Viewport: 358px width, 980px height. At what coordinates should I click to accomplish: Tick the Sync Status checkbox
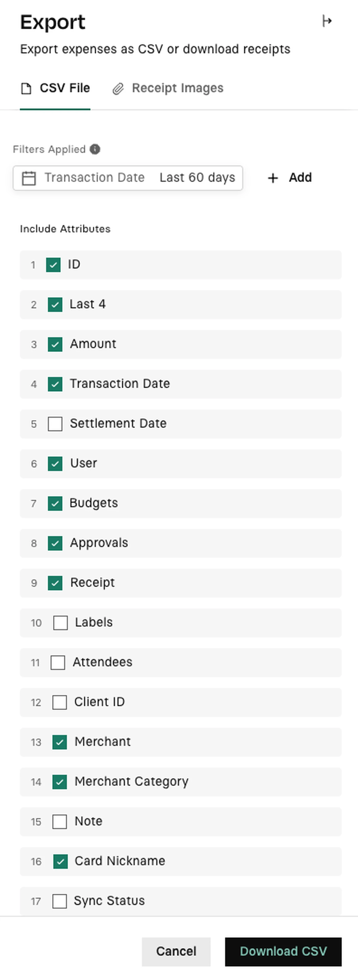pyautogui.click(x=60, y=901)
